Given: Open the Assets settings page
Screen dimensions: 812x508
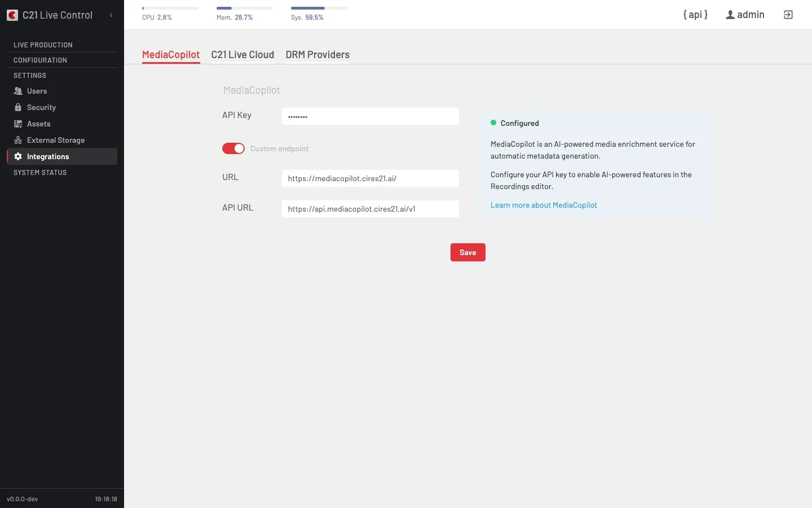Looking at the screenshot, I should tap(62, 124).
